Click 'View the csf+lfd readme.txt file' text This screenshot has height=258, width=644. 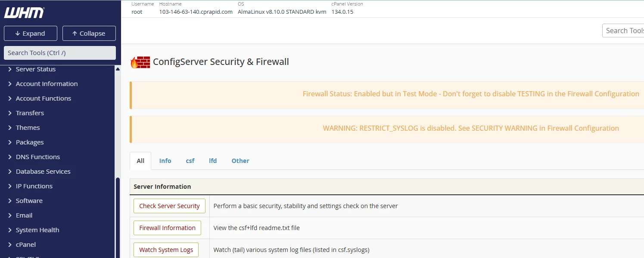[257, 228]
